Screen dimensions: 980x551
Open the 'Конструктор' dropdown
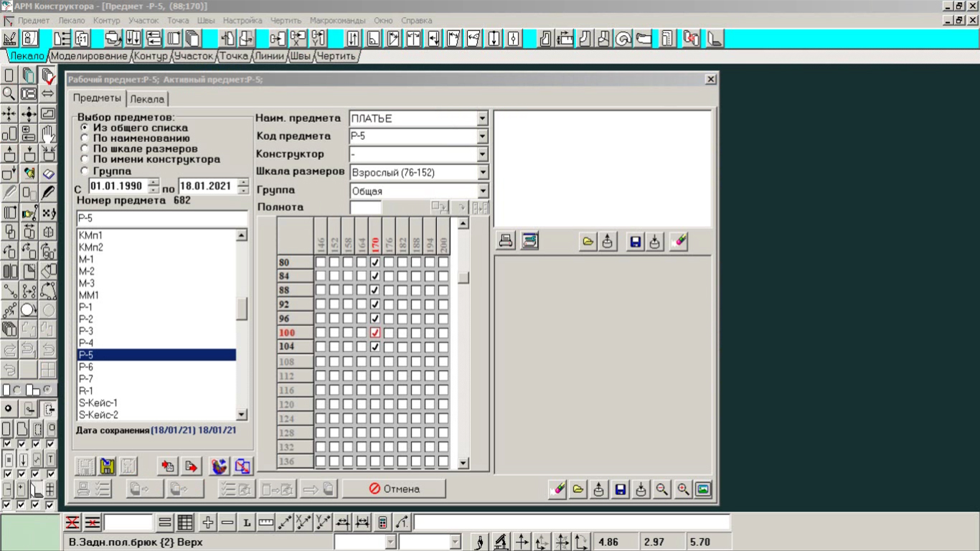point(482,154)
